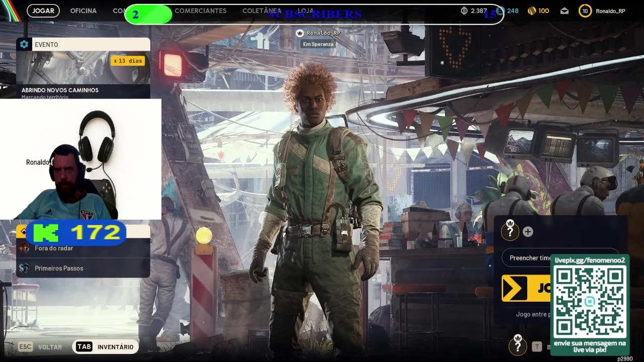644x362 pixels.
Task: Click the ESC key hint
Action: [25, 347]
